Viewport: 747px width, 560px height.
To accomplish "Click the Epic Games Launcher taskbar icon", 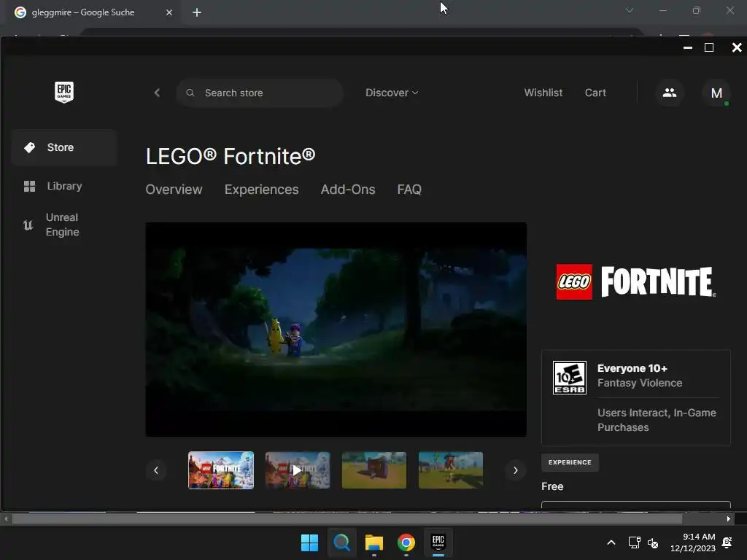I will [438, 542].
